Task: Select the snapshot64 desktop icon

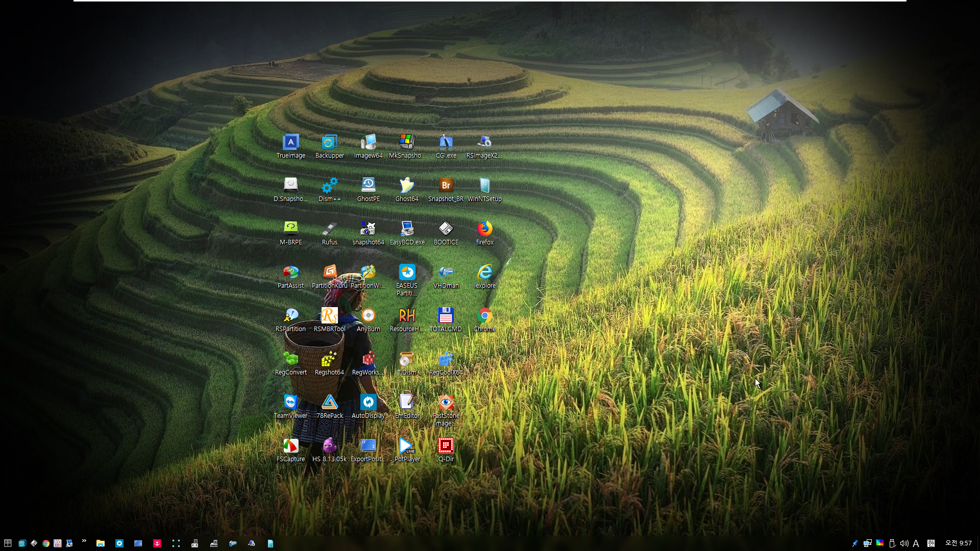Action: coord(368,233)
